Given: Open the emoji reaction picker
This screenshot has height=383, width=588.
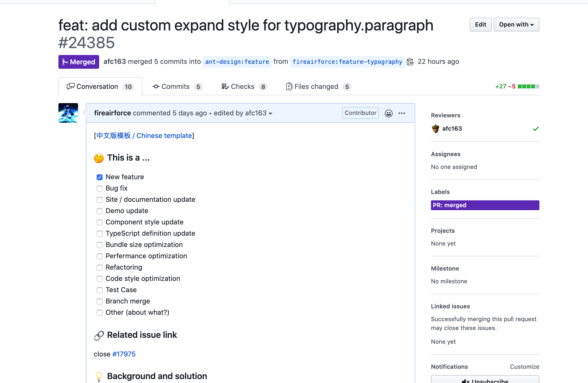Looking at the screenshot, I should (388, 113).
